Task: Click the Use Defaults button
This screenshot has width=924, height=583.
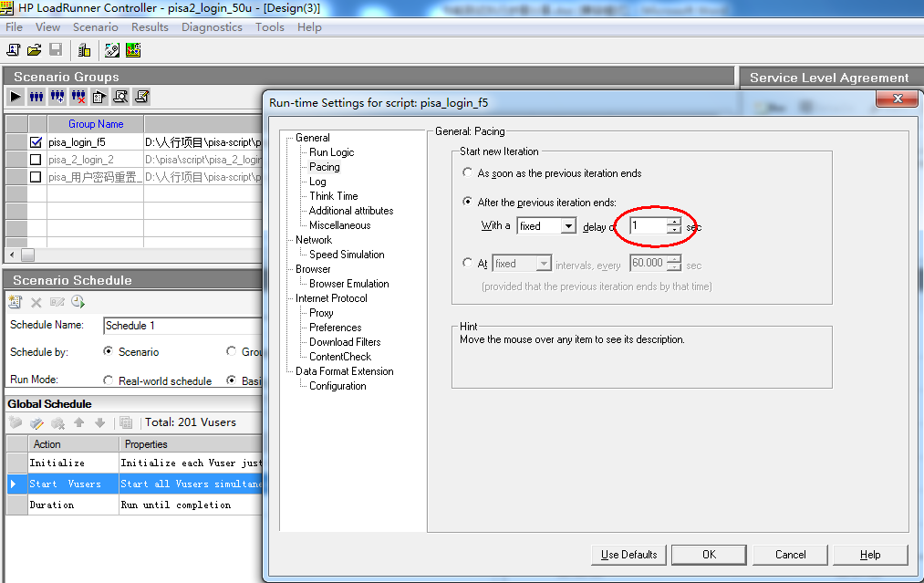Action: (x=628, y=555)
